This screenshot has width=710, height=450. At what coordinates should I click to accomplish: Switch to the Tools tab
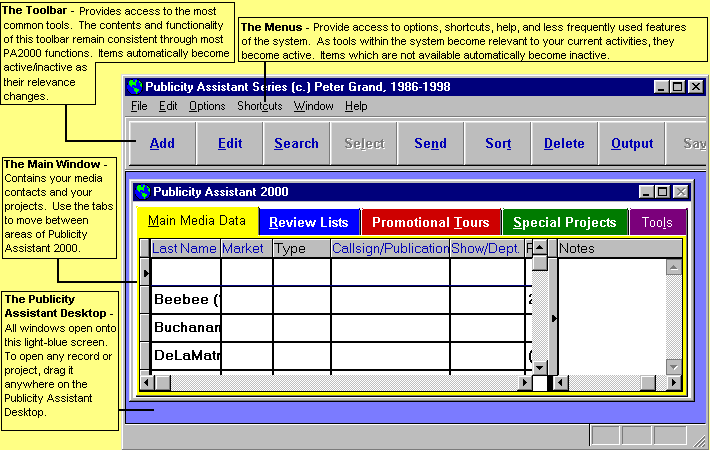[x=657, y=222]
